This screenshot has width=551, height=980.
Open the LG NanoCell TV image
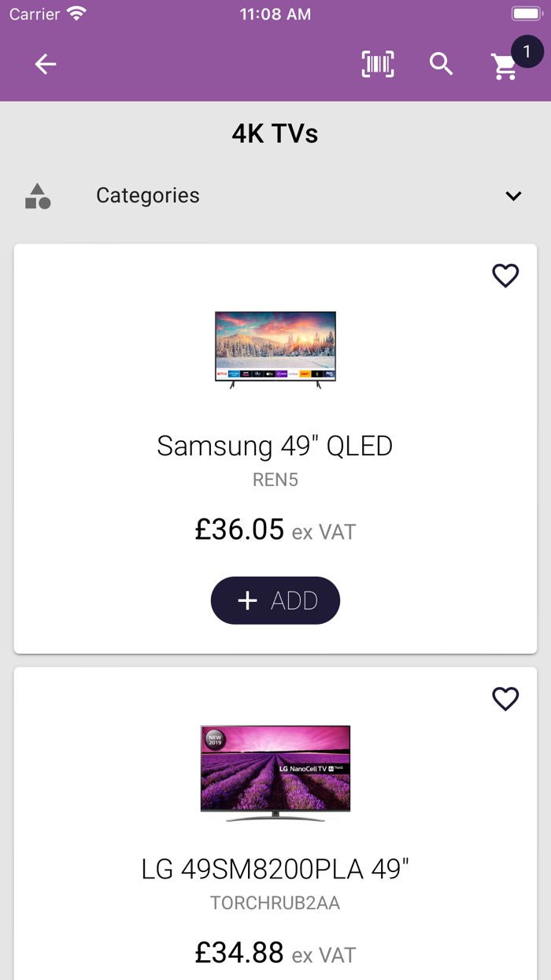coord(275,773)
